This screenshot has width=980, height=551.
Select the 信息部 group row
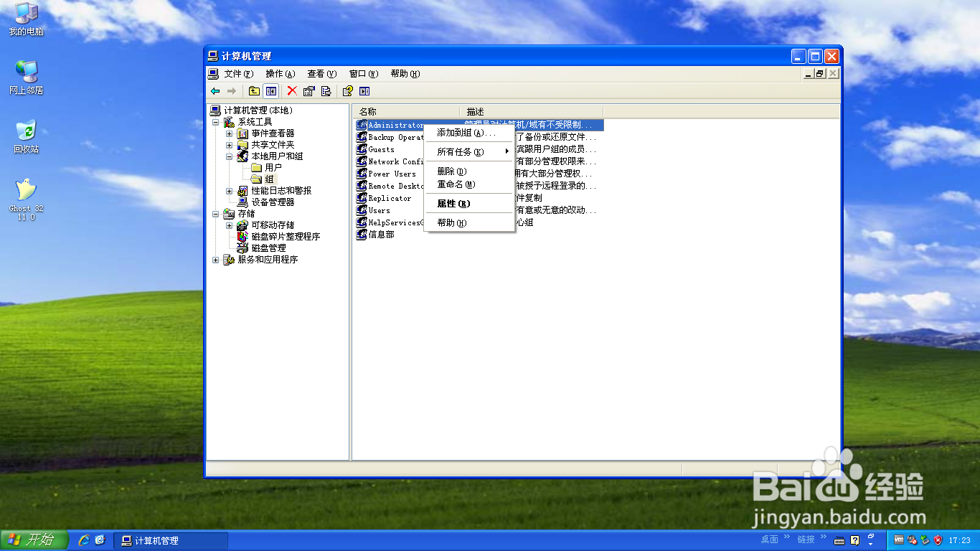[x=376, y=235]
